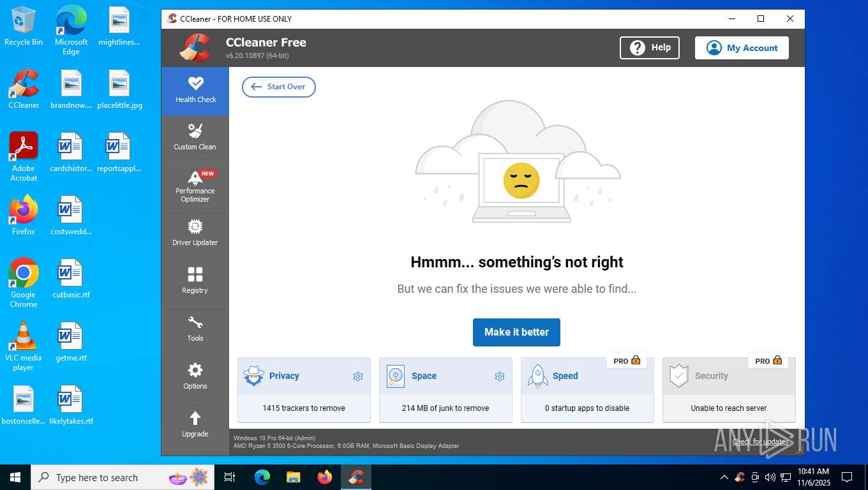Select the Privacy spy icon

254,376
